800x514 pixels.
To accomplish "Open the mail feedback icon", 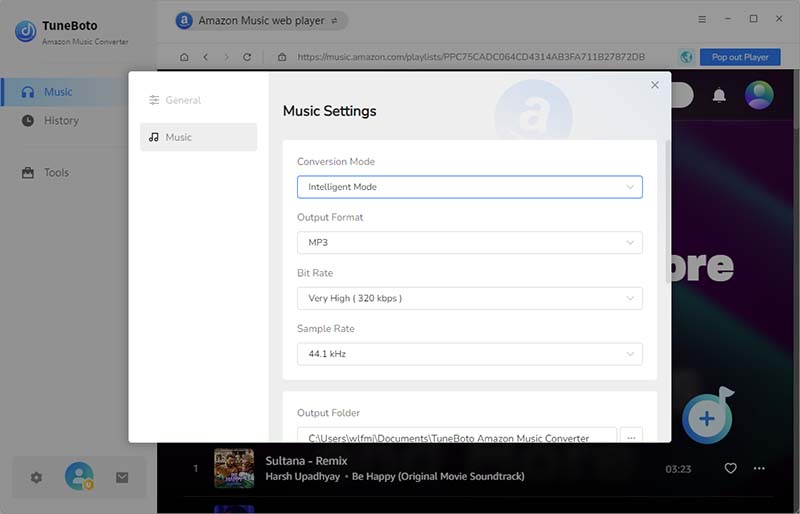I will click(x=122, y=478).
